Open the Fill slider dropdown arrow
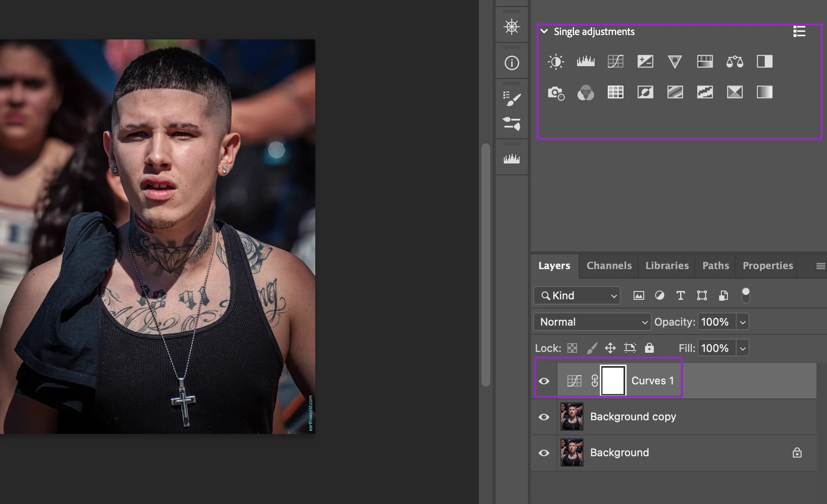The height and width of the screenshot is (504, 827). (742, 348)
